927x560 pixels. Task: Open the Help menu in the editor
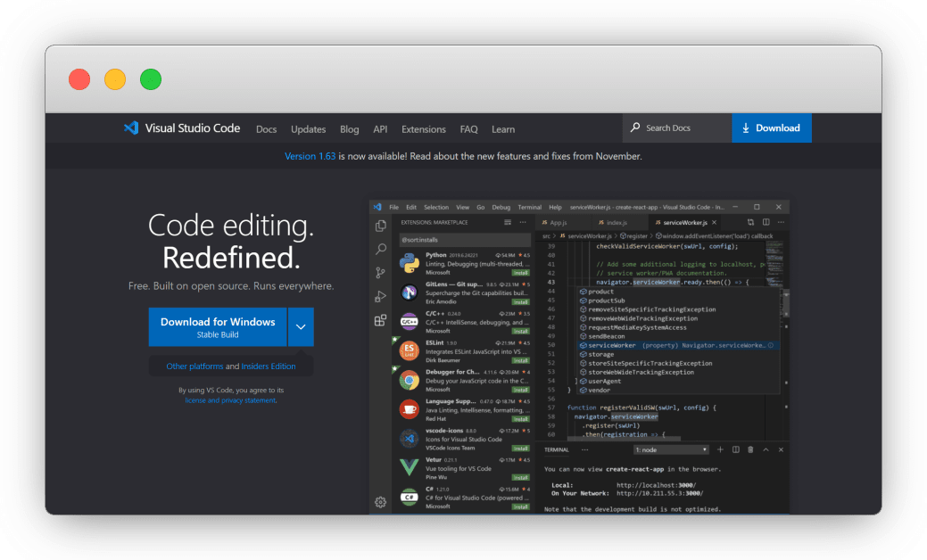(555, 208)
